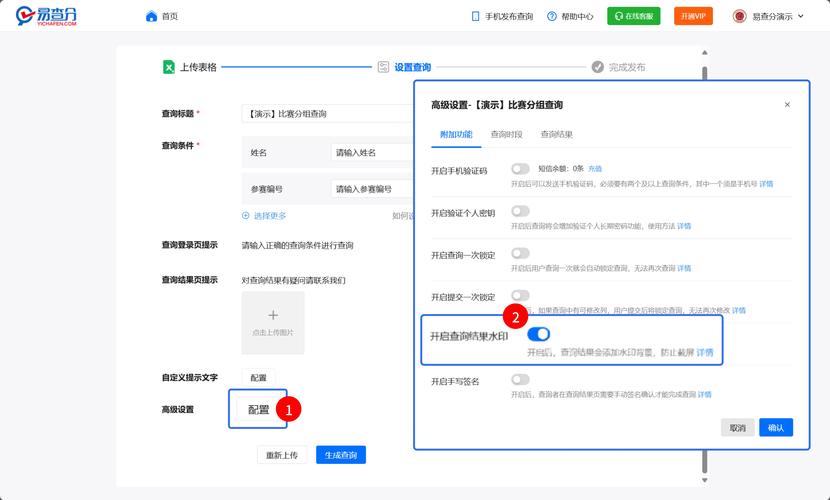The image size is (830, 500).
Task: Enable 开启验证个人密钥 switch
Action: point(520,211)
